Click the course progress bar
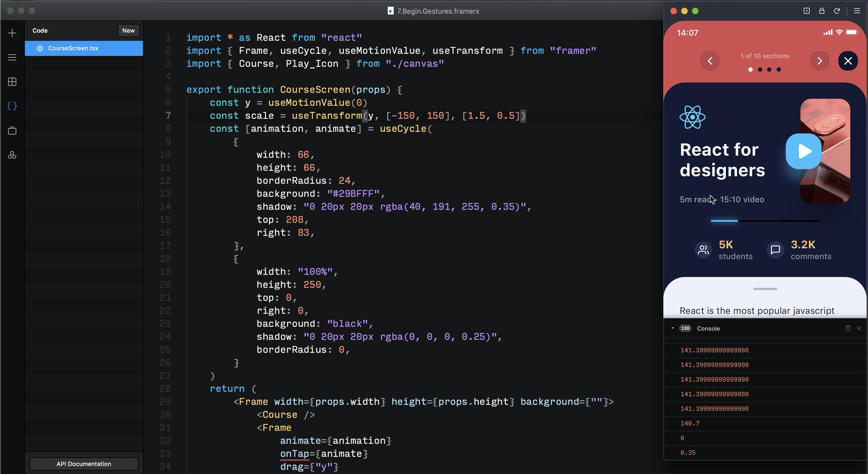868x474 pixels. (x=765, y=221)
